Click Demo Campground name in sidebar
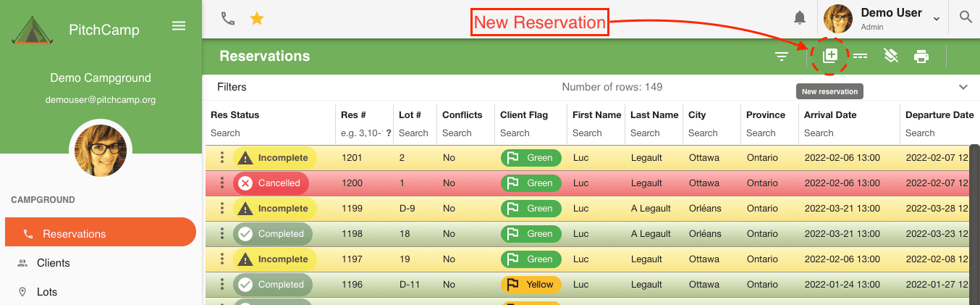This screenshot has height=305, width=980. point(101,78)
